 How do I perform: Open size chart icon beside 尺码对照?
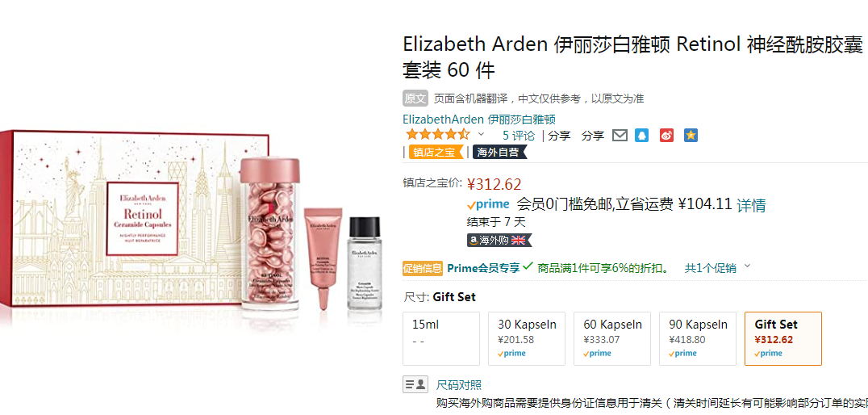(415, 384)
